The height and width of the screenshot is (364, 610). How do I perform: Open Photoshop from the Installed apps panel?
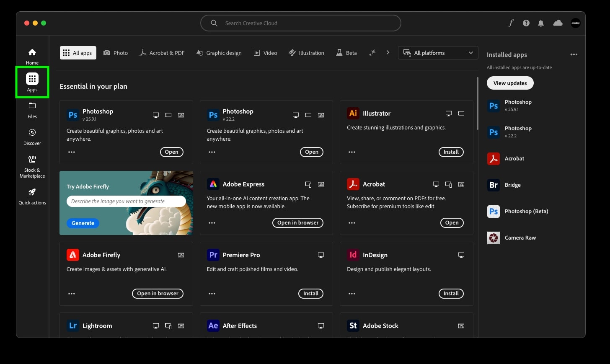point(518,105)
